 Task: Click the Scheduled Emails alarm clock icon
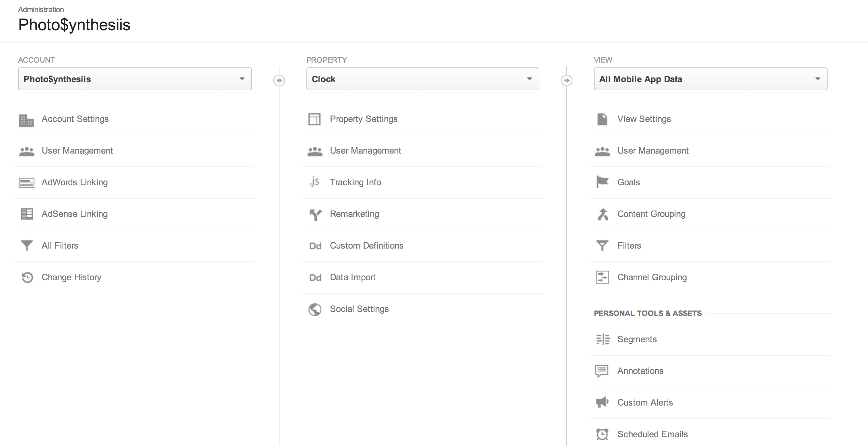click(x=602, y=434)
